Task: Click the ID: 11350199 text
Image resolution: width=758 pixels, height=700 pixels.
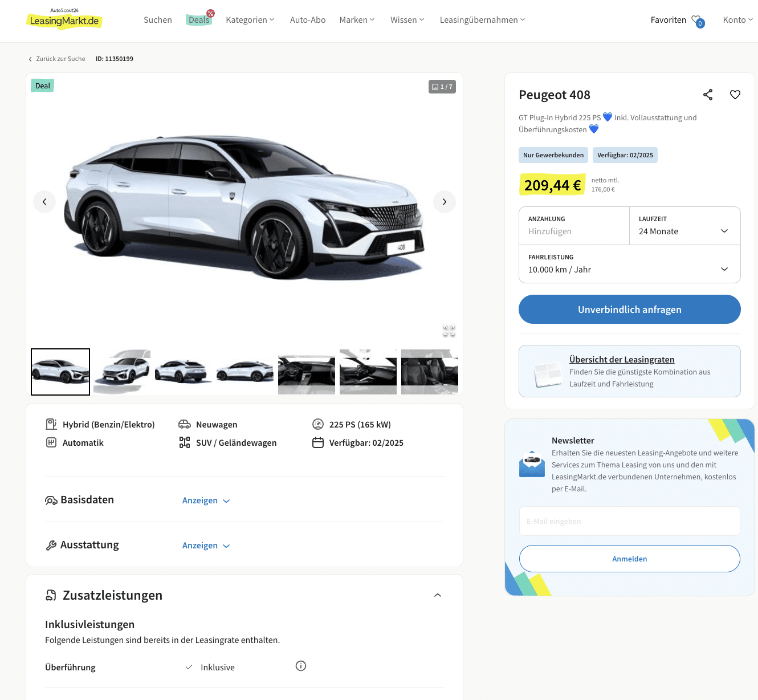Action: (x=115, y=59)
